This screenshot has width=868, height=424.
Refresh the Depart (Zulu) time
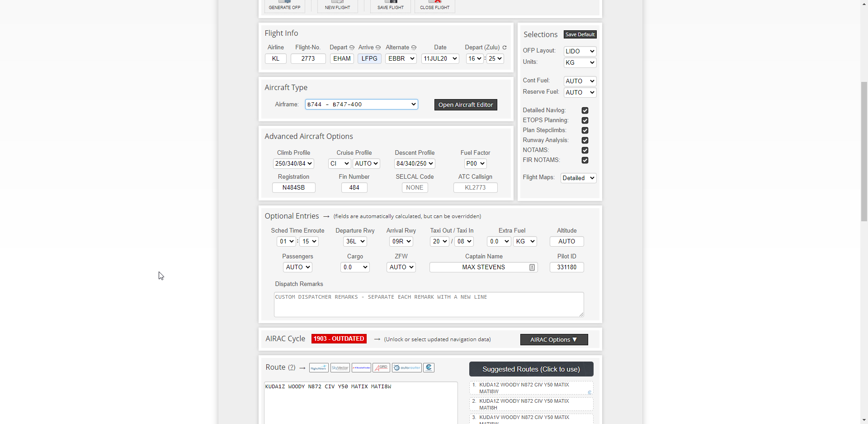[505, 48]
